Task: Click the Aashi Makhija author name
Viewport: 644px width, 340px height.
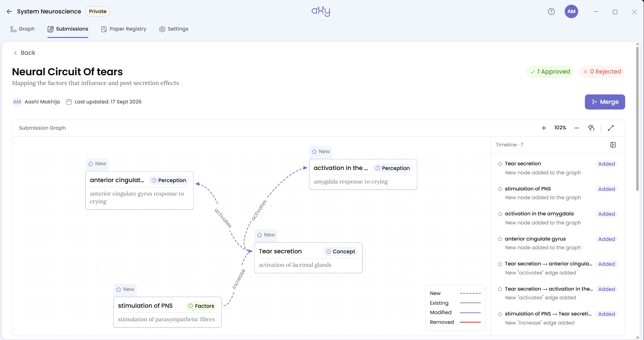Action: point(42,102)
